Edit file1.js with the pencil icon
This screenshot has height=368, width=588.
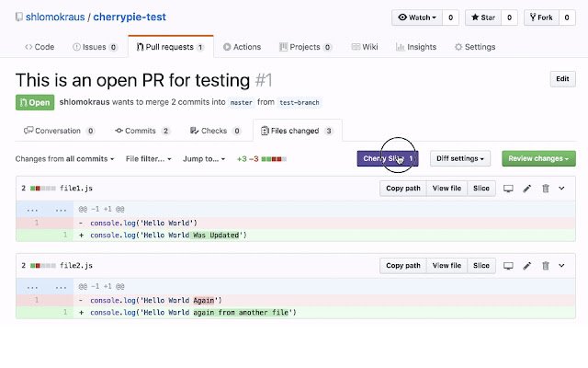526,188
